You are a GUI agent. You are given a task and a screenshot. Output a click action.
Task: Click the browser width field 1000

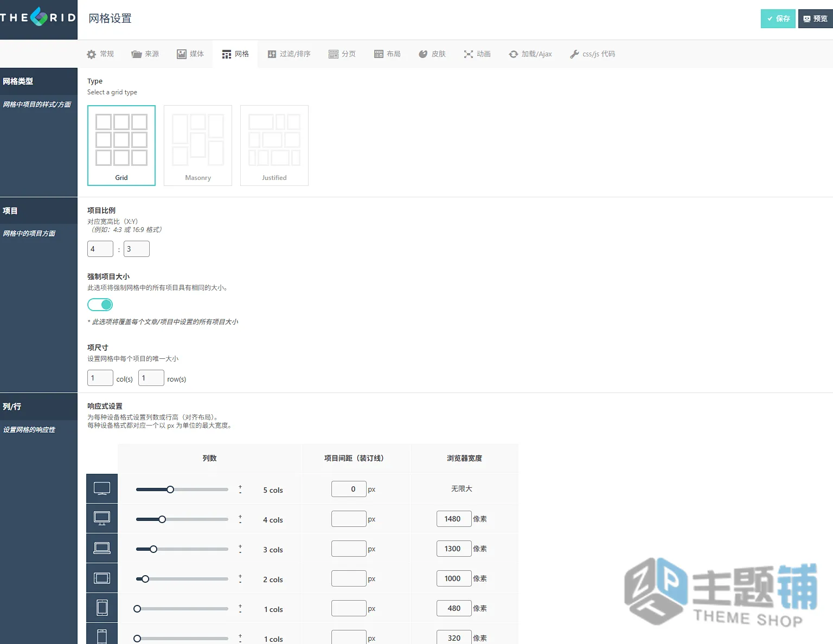[454, 578]
